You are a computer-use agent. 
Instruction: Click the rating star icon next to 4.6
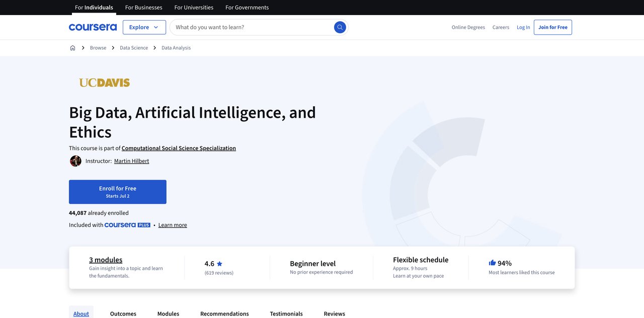[x=219, y=264]
